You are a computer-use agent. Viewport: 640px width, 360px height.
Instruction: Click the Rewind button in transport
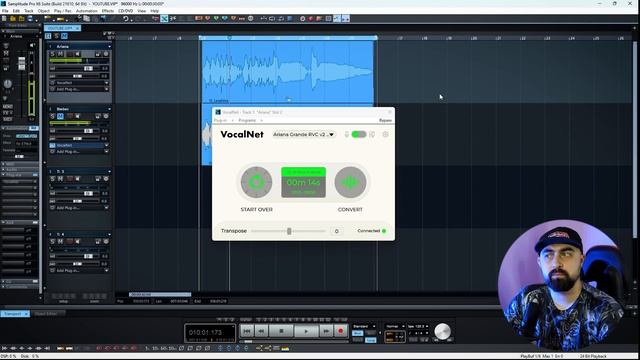coord(261,331)
